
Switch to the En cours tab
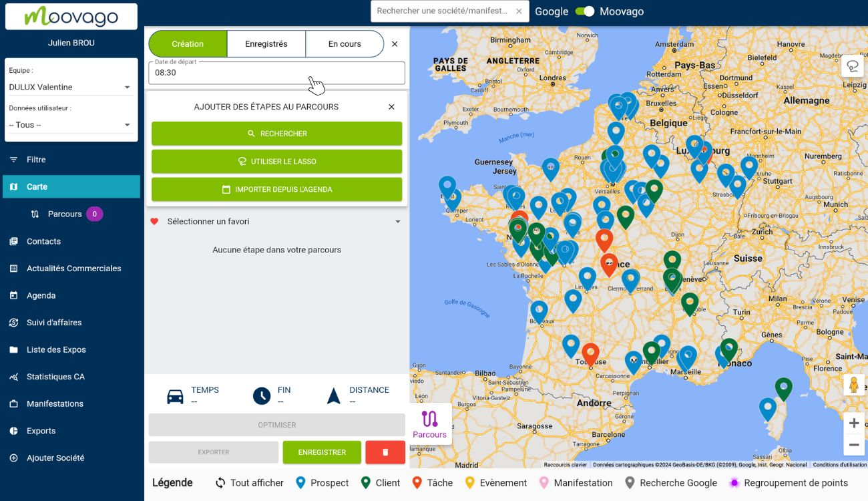(345, 44)
